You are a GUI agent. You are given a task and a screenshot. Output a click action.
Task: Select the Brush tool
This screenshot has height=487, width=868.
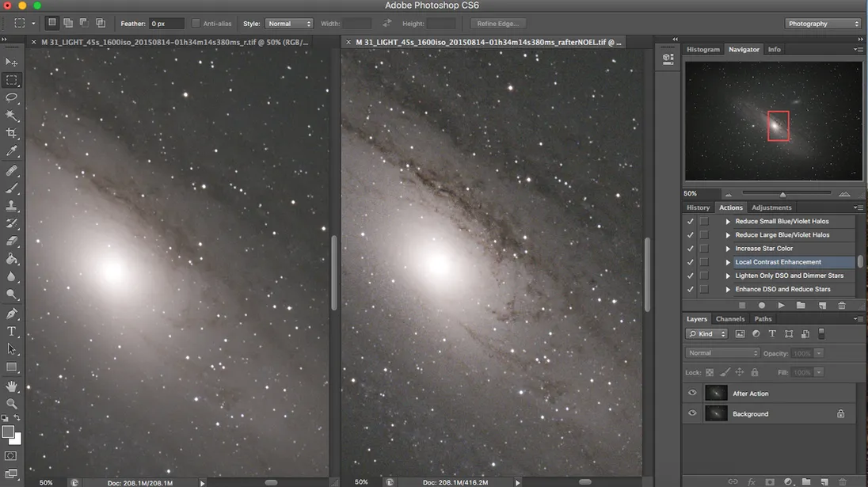11,188
